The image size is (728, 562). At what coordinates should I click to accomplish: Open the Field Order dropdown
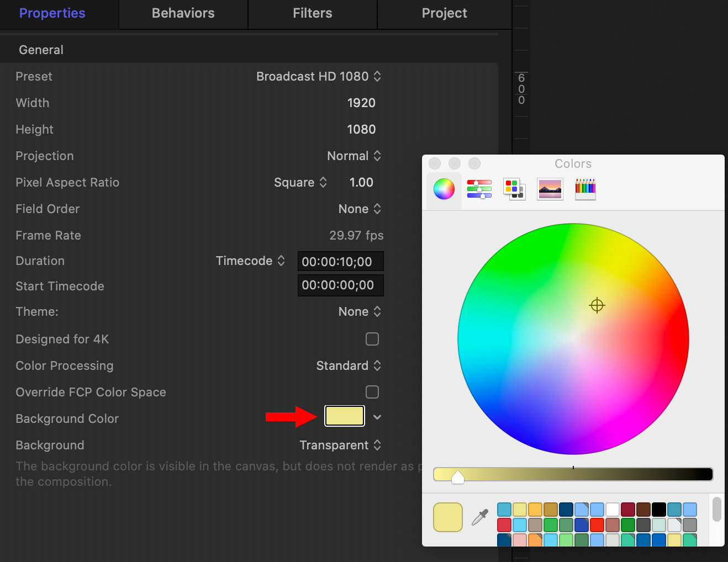point(360,209)
